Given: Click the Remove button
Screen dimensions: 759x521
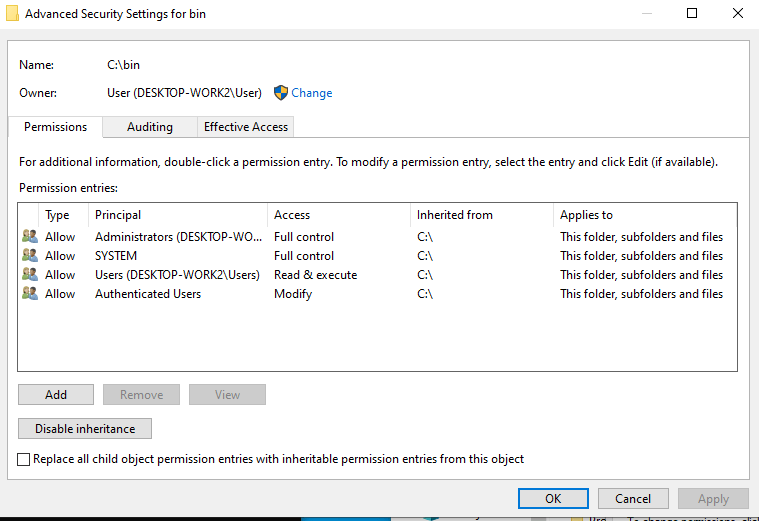Looking at the screenshot, I should tap(141, 395).
